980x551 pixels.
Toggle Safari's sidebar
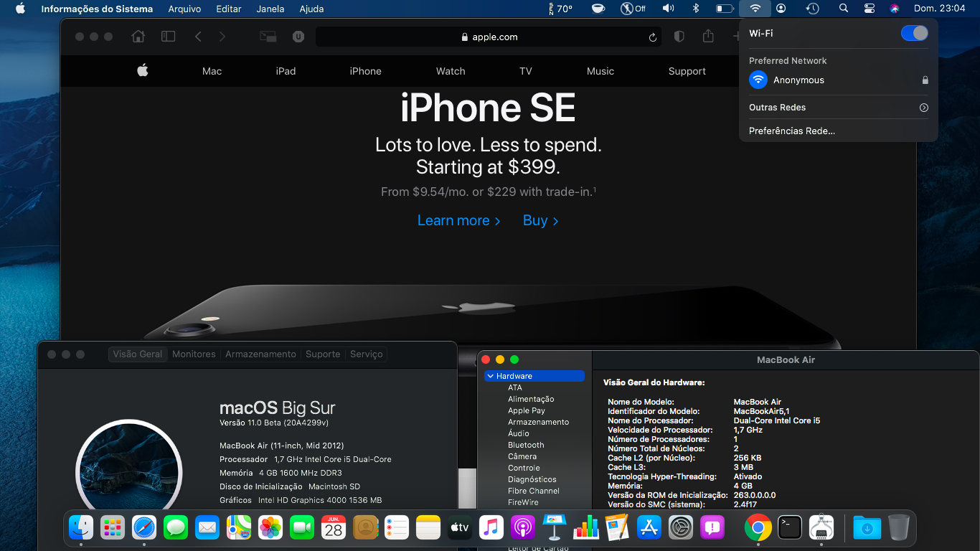169,37
